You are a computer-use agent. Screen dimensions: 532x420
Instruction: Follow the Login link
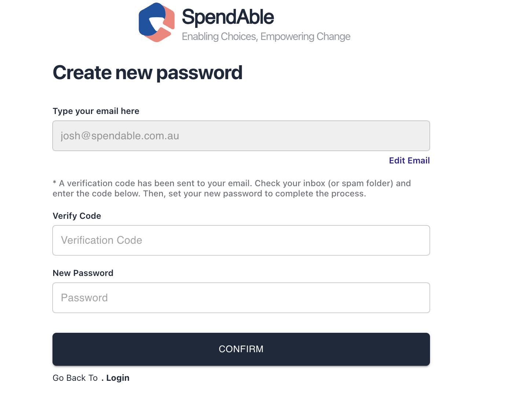click(x=118, y=378)
